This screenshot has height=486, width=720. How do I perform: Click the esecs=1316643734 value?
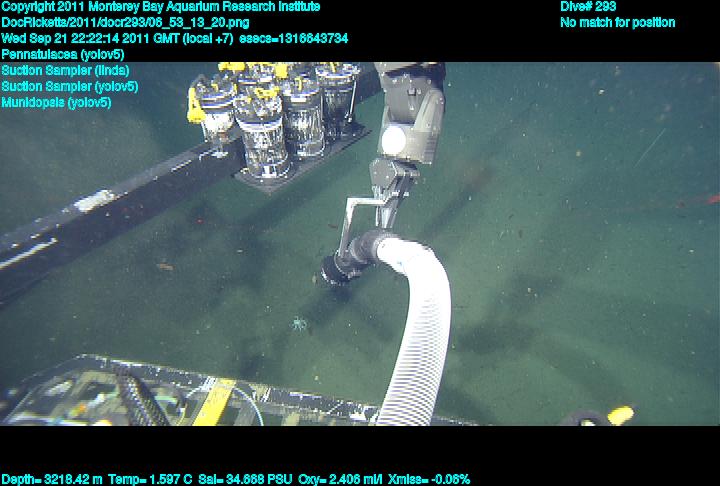point(293,38)
